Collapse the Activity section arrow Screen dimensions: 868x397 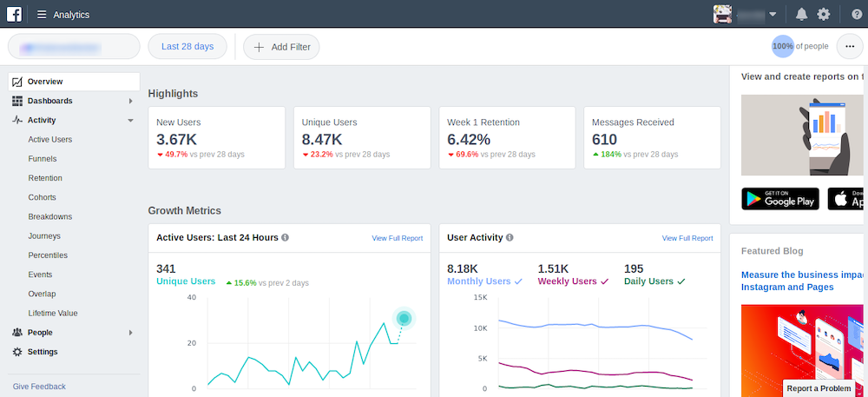coord(131,120)
